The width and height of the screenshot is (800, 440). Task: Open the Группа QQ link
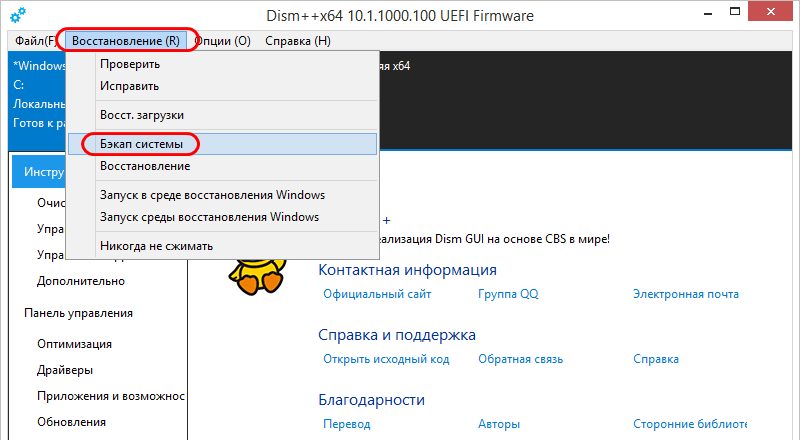tap(508, 295)
